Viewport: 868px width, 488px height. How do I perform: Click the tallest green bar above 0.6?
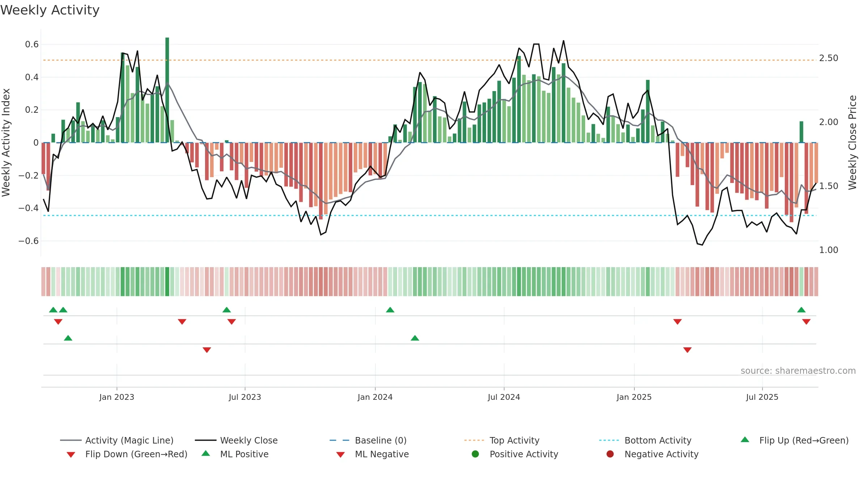point(167,90)
